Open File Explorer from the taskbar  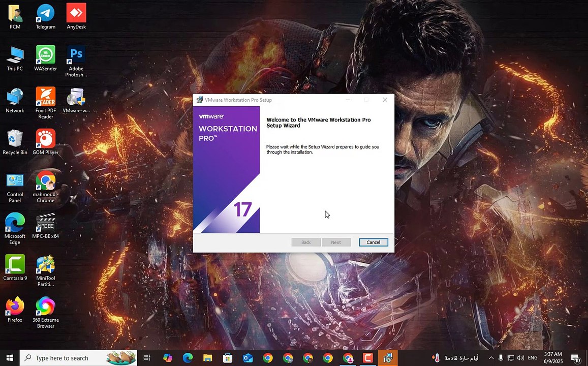[x=207, y=358]
